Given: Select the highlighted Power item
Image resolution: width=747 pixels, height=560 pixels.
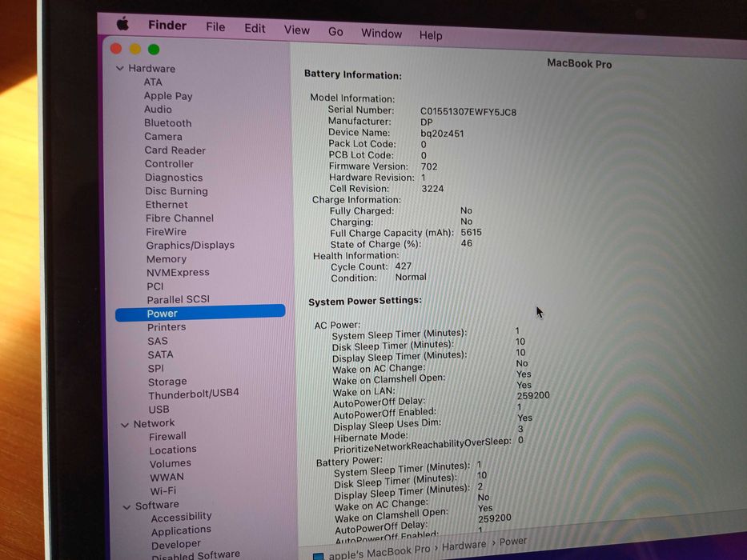Looking at the screenshot, I should click(200, 313).
